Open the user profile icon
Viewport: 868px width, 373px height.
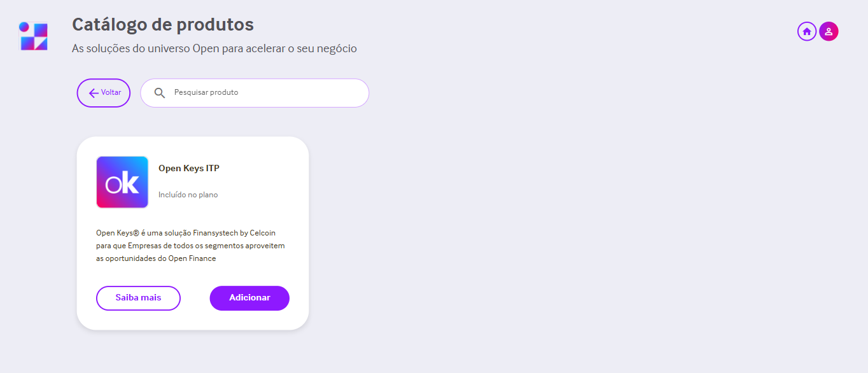pos(829,31)
